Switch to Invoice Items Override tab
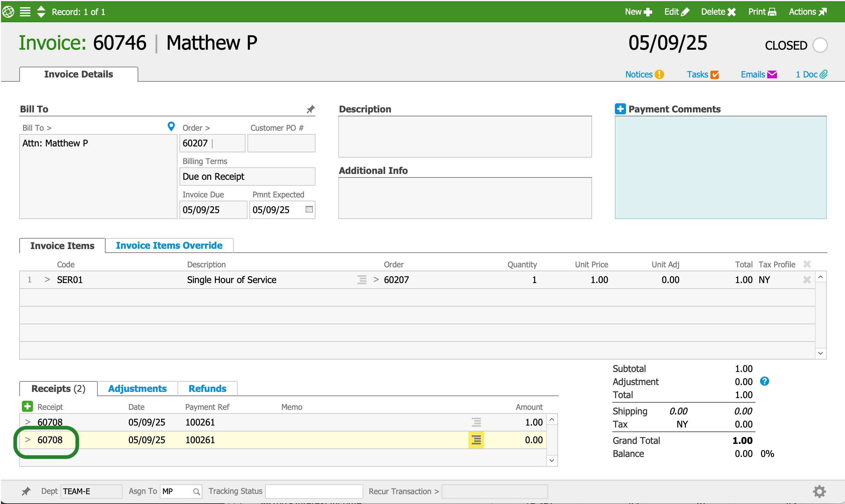Viewport: 845px width, 504px height. coord(169,245)
